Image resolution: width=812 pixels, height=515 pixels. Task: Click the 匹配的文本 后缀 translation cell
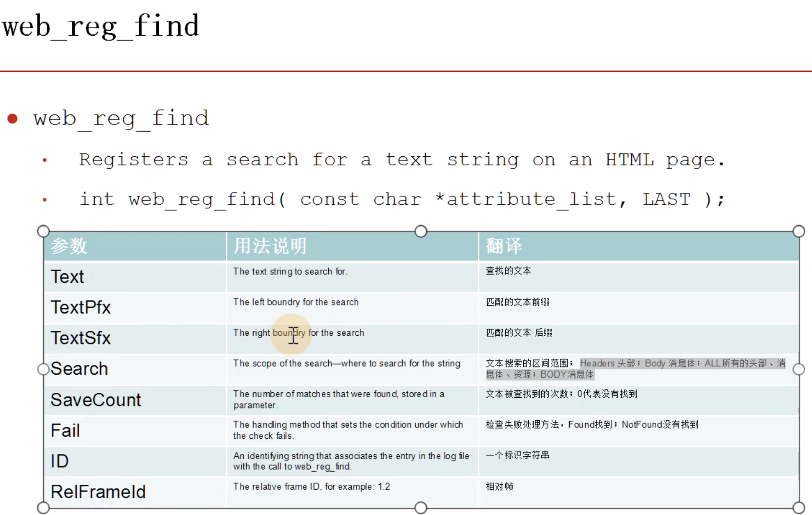pos(639,339)
